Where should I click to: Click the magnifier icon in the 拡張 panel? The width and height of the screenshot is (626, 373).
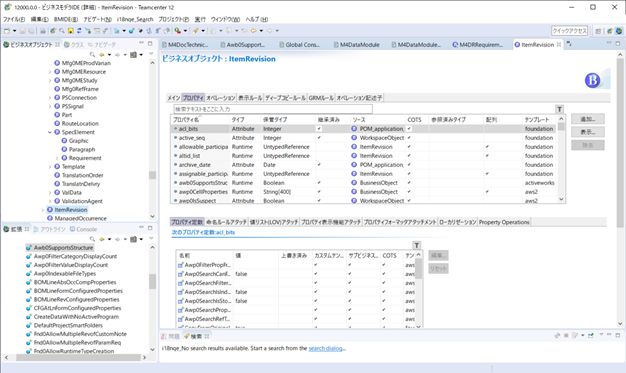tap(92, 239)
